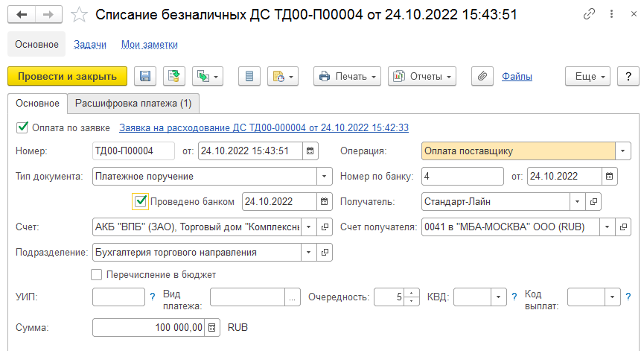Switch to Расшифровка платежа (1) tab

(x=133, y=103)
